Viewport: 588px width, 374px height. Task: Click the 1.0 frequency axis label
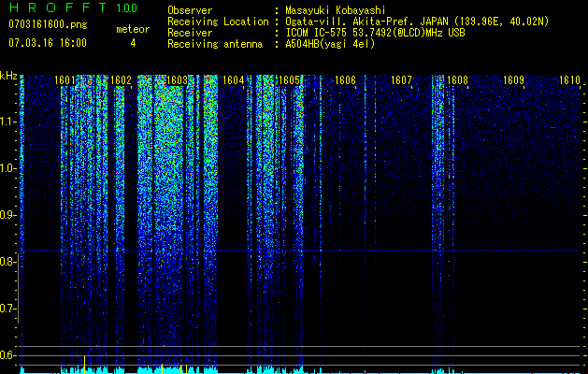pos(8,169)
